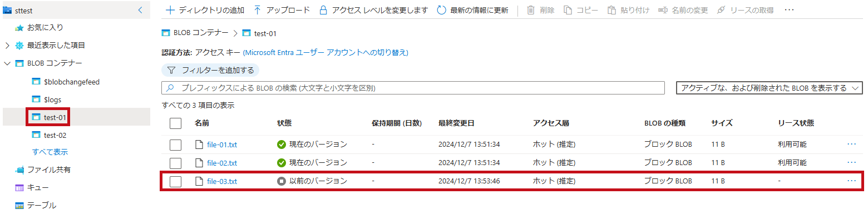Expand the 最近表示した項目 tree node
Image resolution: width=868 pixels, height=214 pixels.
[x=7, y=45]
